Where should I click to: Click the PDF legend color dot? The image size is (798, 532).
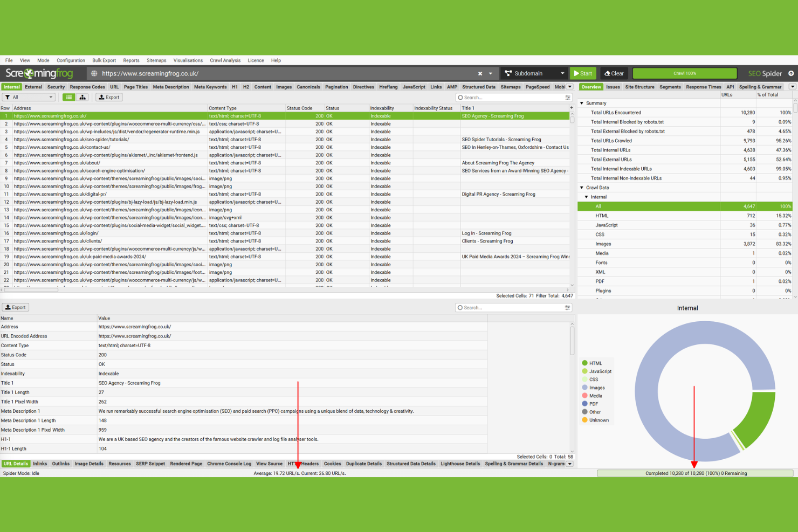coord(584,404)
